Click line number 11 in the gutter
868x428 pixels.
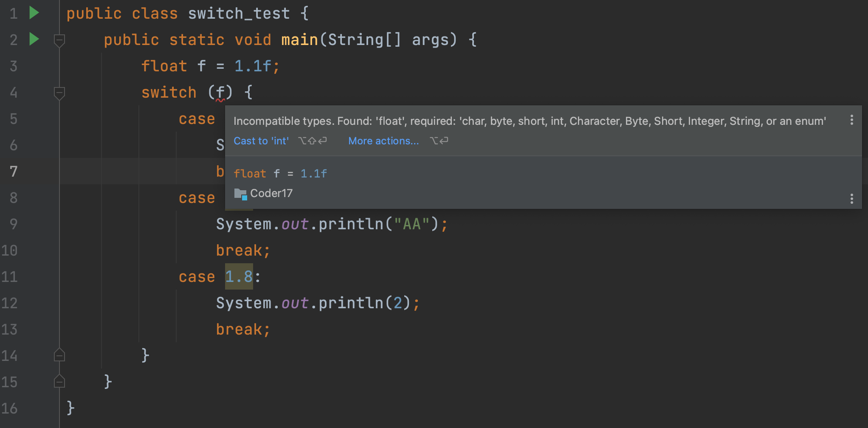(9, 277)
